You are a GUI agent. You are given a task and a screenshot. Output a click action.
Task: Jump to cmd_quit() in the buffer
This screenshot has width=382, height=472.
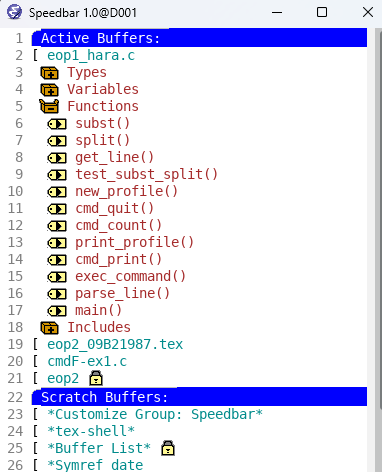(x=114, y=208)
